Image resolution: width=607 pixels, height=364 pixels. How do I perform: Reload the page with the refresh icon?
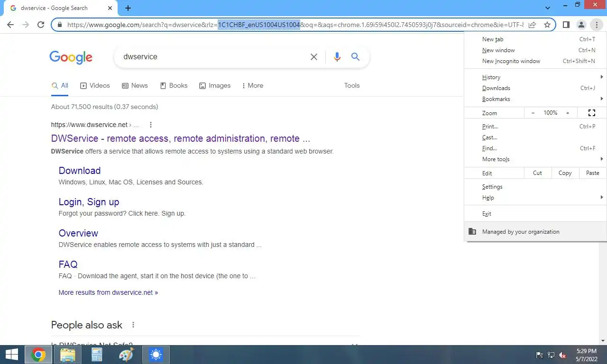tap(41, 25)
